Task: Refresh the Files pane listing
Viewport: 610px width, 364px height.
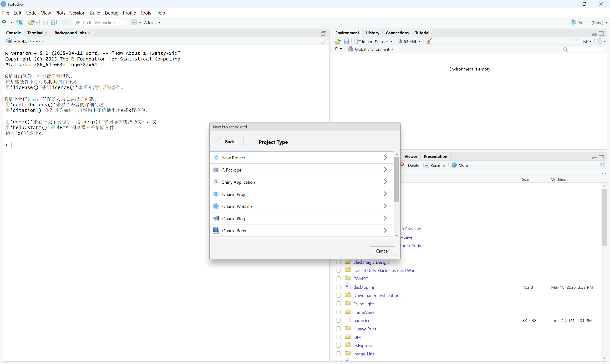Action: point(603,165)
